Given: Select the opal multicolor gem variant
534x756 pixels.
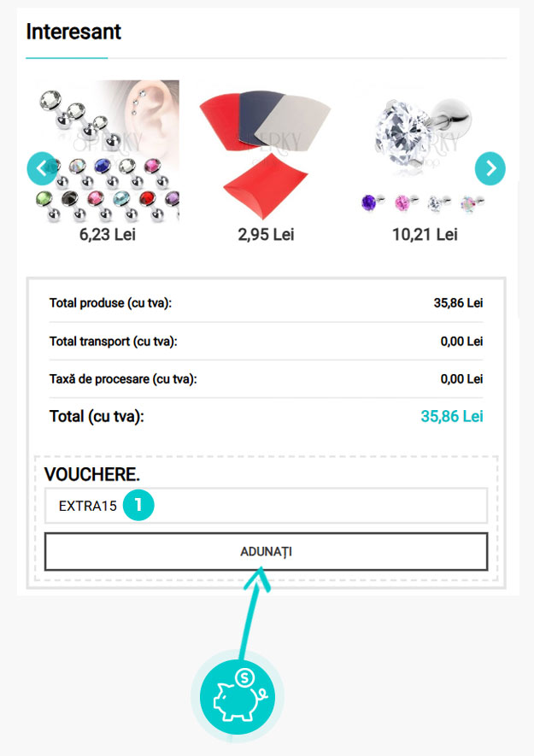Looking at the screenshot, I should coord(469,203).
